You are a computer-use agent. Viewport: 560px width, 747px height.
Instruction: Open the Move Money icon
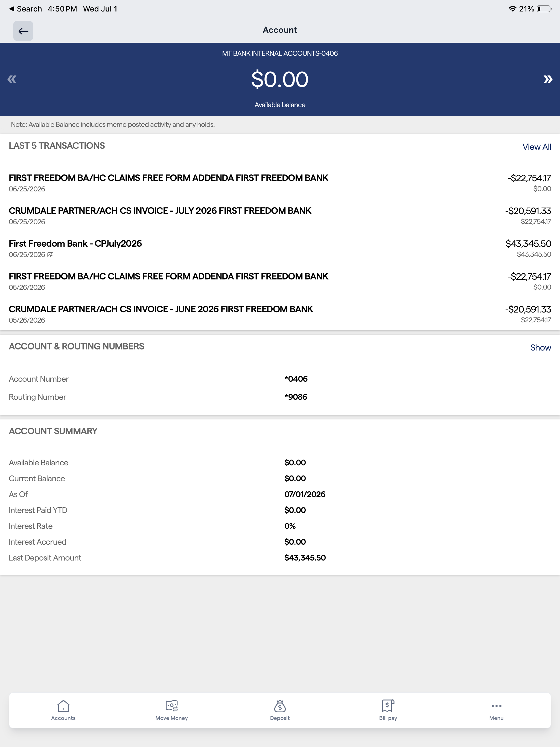171,705
